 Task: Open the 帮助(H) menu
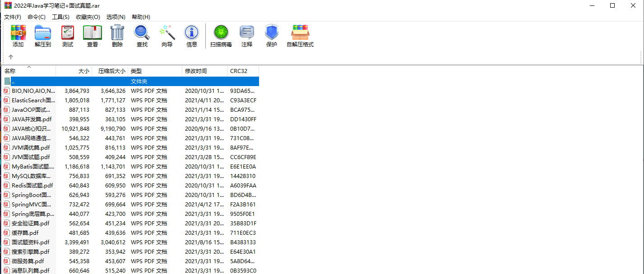click(141, 17)
